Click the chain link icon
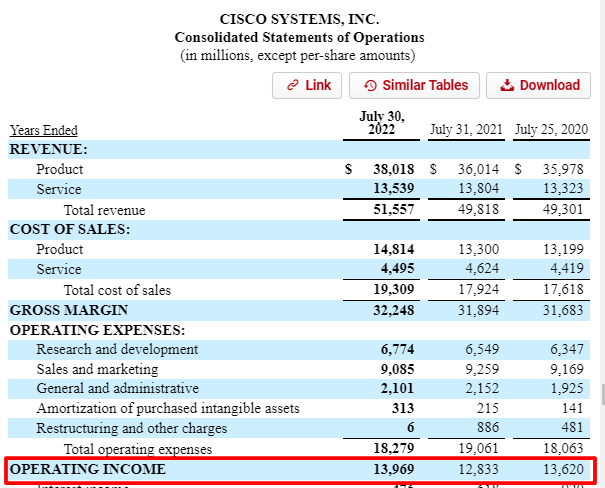 pos(293,85)
